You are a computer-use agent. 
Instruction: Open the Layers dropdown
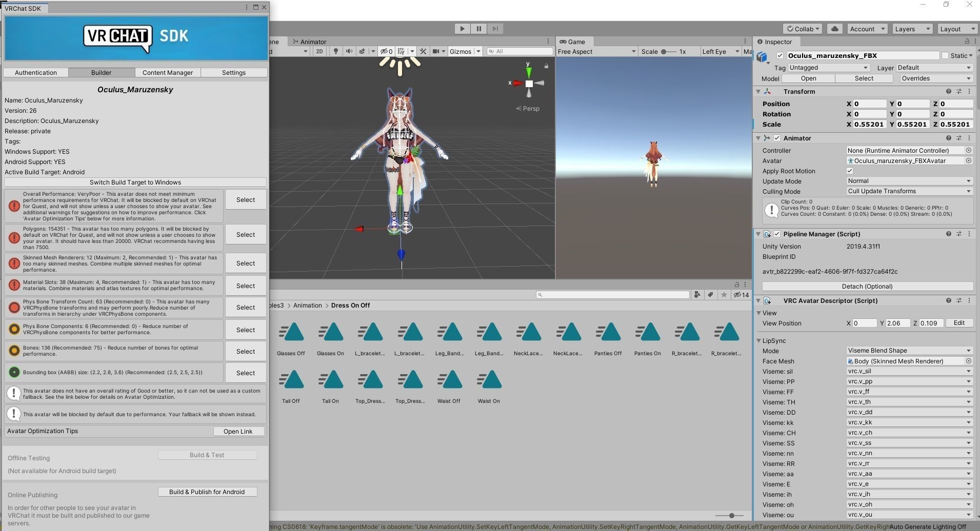912,29
